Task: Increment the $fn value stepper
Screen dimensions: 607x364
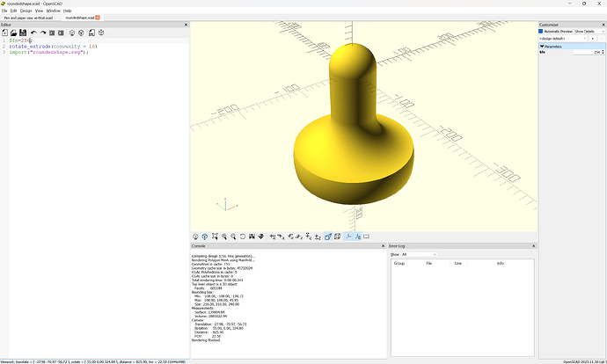Action: (x=601, y=51)
